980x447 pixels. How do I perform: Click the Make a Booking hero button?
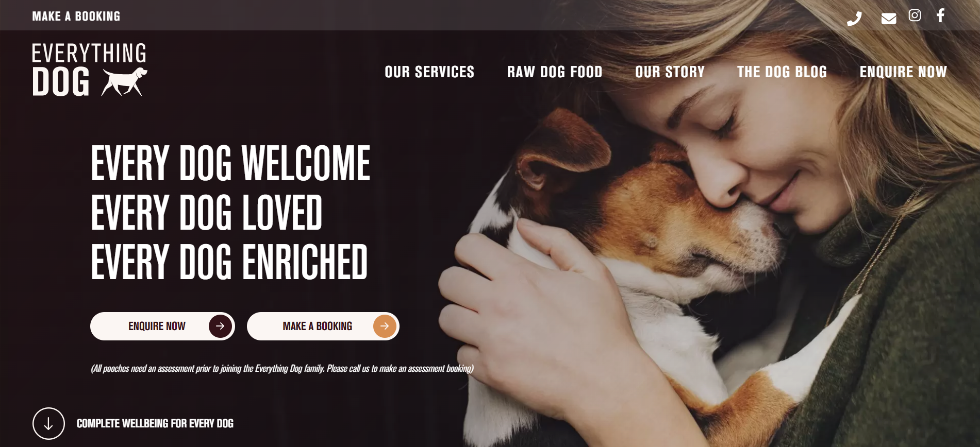click(x=323, y=326)
